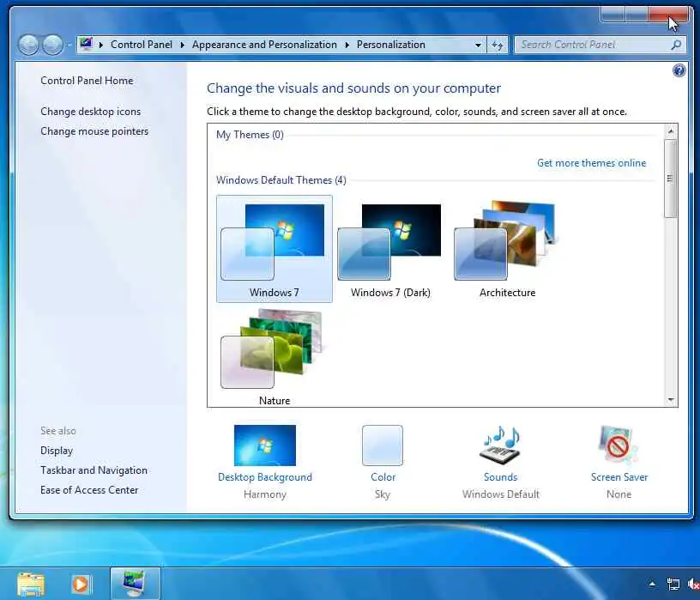Viewport: 700px width, 600px height.
Task: Click Get more themes online link
Action: coord(592,163)
